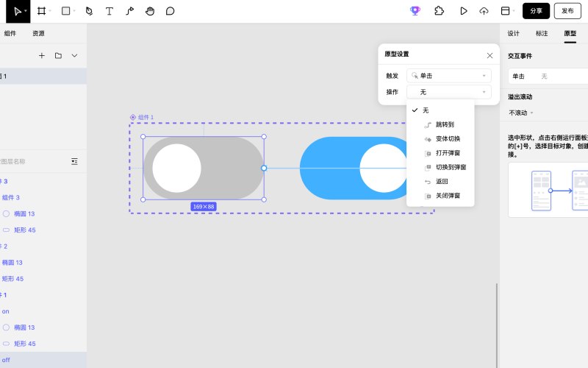Choose 打开弹窗 in the action menu
Viewport: 588px width, 368px height.
point(440,153)
